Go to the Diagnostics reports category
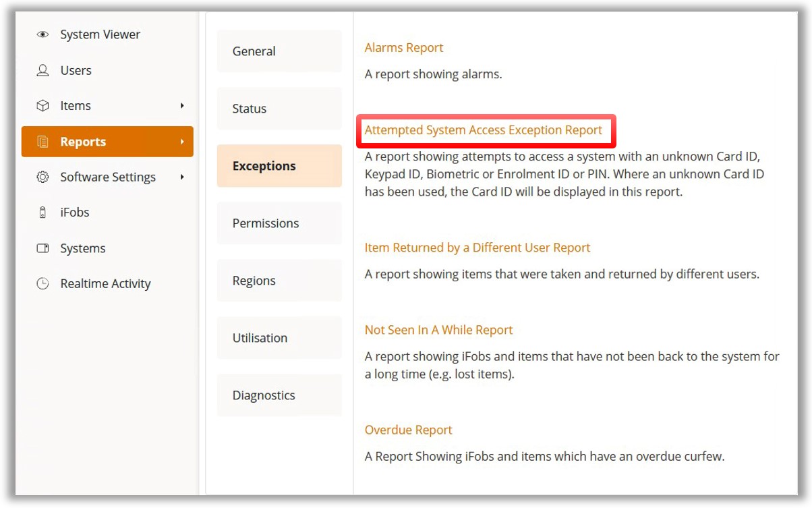Viewport: 812px width, 508px height. (x=279, y=395)
